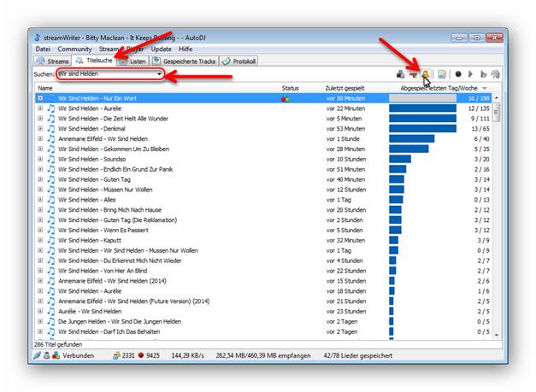This screenshot has height=392, width=536.
Task: Click the feather icon in status bar
Action: click(x=37, y=355)
